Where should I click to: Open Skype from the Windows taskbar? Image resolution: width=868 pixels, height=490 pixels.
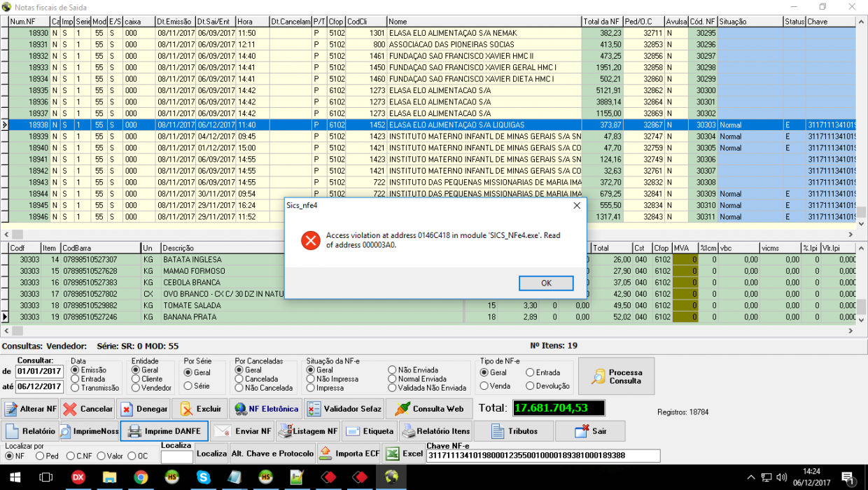point(204,477)
